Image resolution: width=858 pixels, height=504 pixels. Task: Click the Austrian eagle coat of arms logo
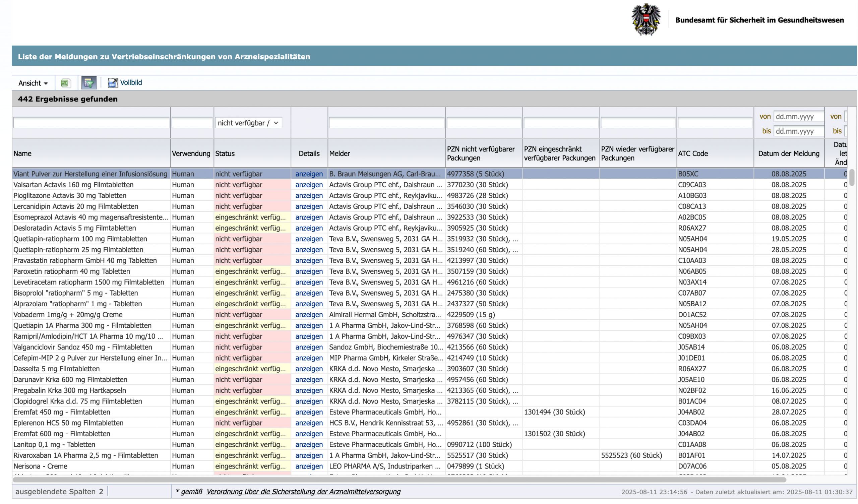(x=646, y=20)
